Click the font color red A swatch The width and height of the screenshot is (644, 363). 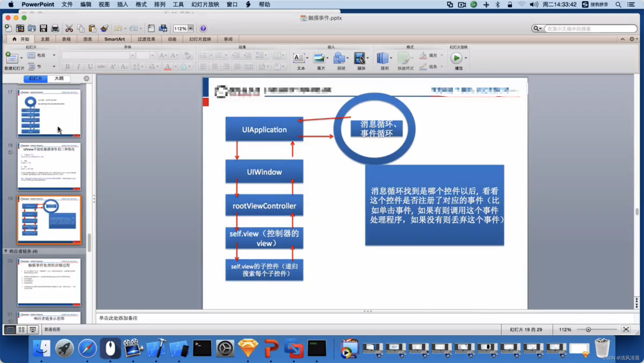pos(168,66)
